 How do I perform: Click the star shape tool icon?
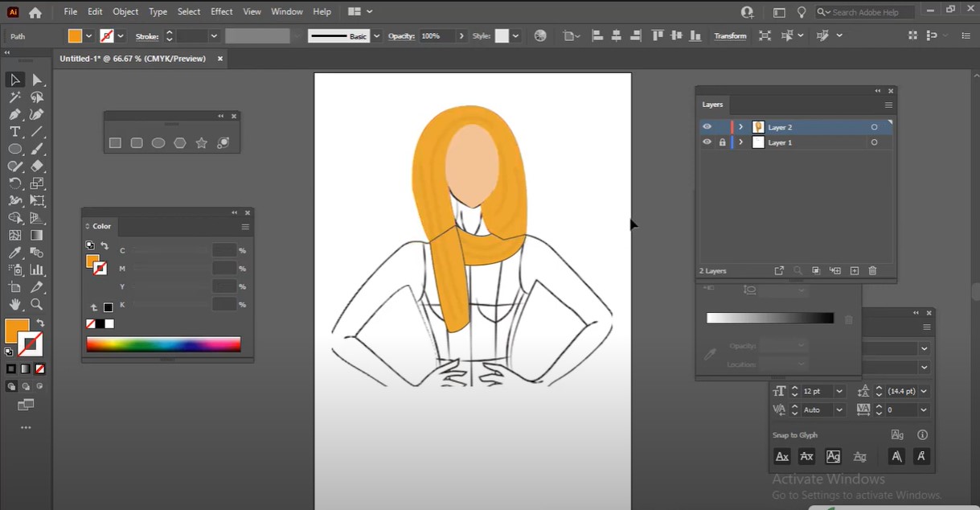(202, 143)
